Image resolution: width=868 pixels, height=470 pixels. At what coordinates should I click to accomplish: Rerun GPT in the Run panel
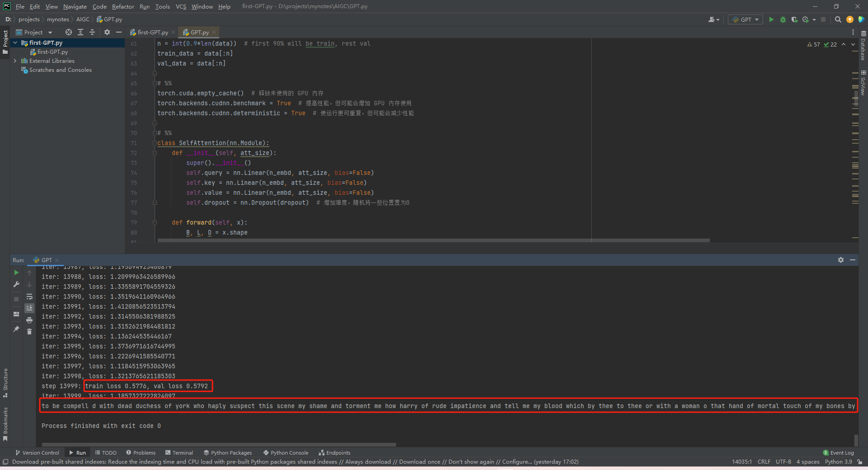[x=16, y=273]
